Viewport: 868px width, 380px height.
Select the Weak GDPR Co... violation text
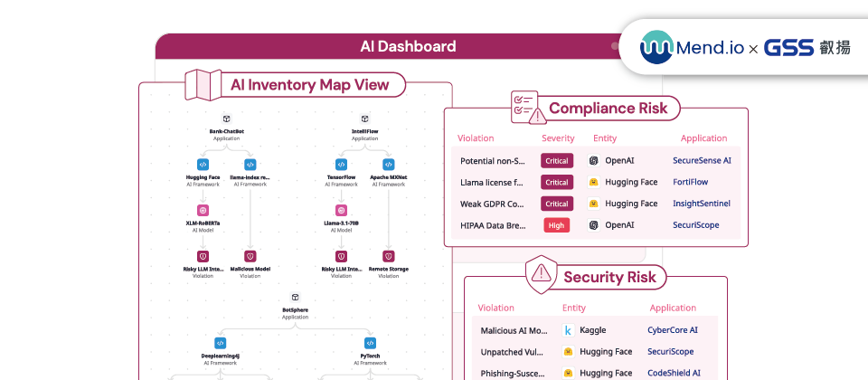click(492, 204)
